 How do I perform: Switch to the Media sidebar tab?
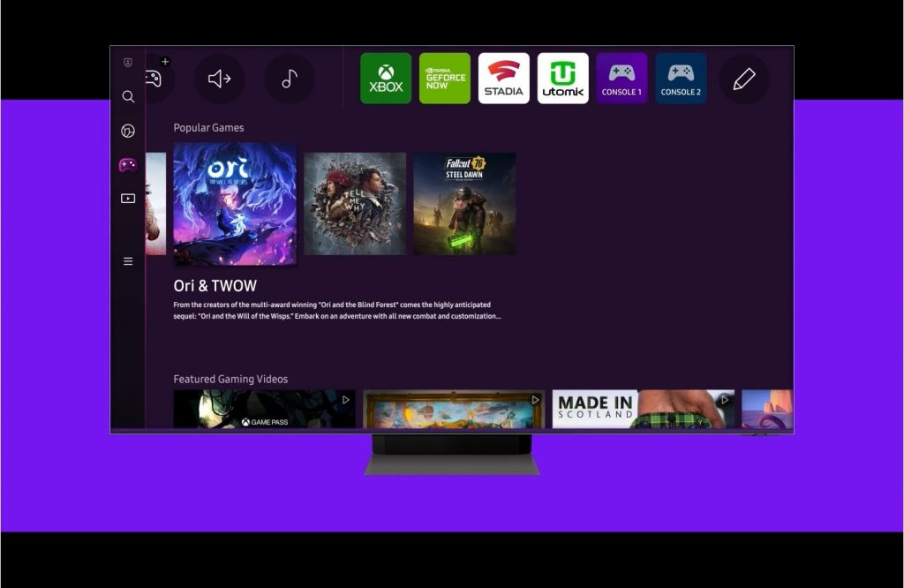click(x=128, y=199)
